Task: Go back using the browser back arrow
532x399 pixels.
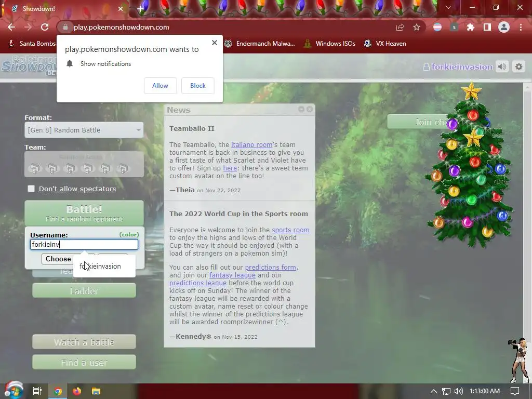Action: (x=11, y=27)
